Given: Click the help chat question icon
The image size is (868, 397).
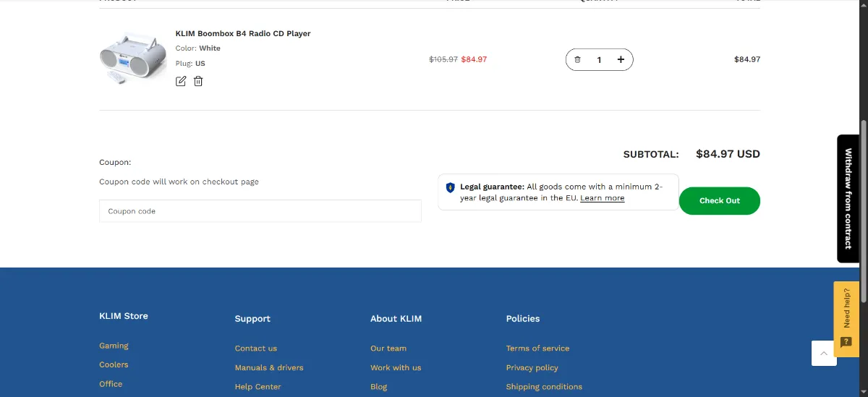Looking at the screenshot, I should point(846,342).
